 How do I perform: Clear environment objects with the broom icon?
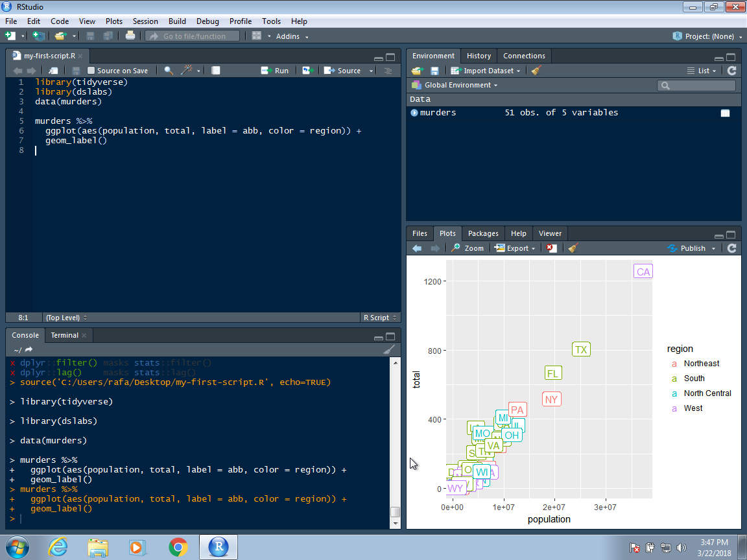(x=536, y=71)
